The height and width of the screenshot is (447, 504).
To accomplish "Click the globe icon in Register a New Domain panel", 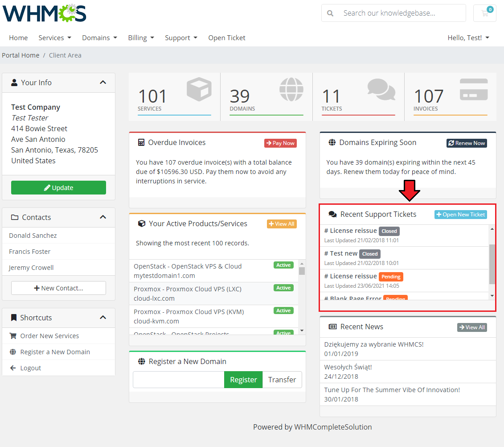I will pyautogui.click(x=141, y=361).
